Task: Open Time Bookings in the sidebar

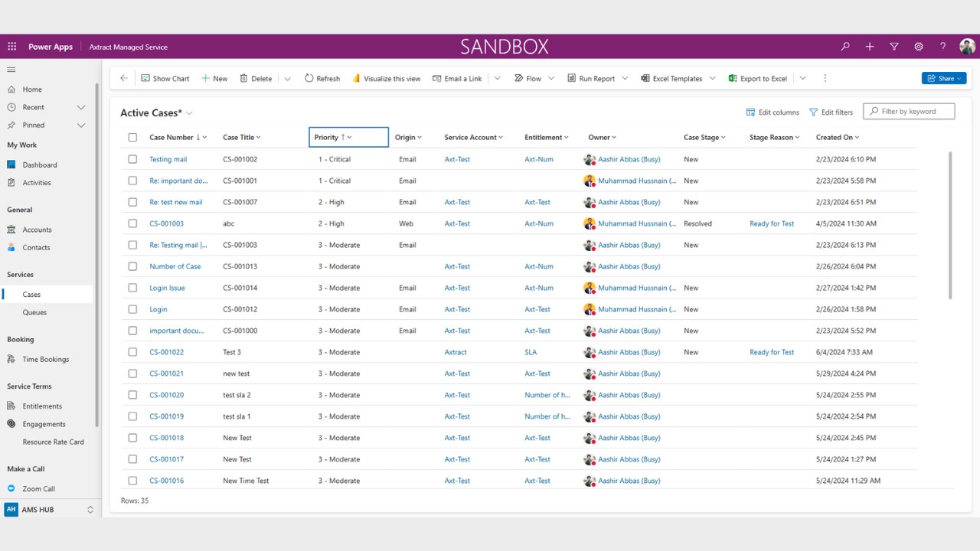Action: click(x=46, y=359)
